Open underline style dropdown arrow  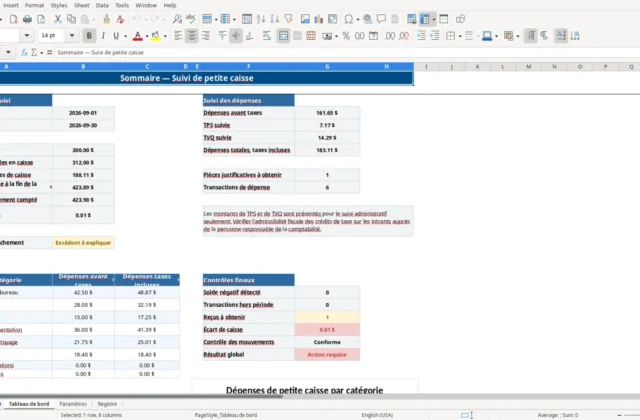pos(125,36)
